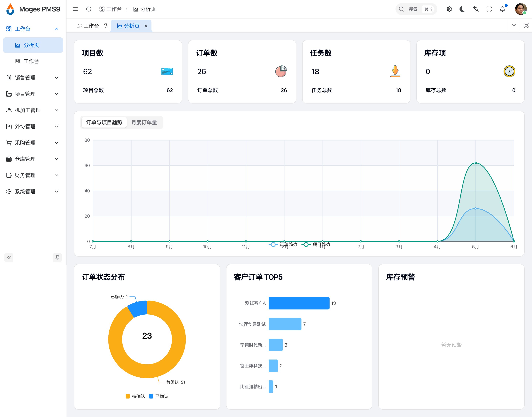Click the search box in header

pos(416,9)
